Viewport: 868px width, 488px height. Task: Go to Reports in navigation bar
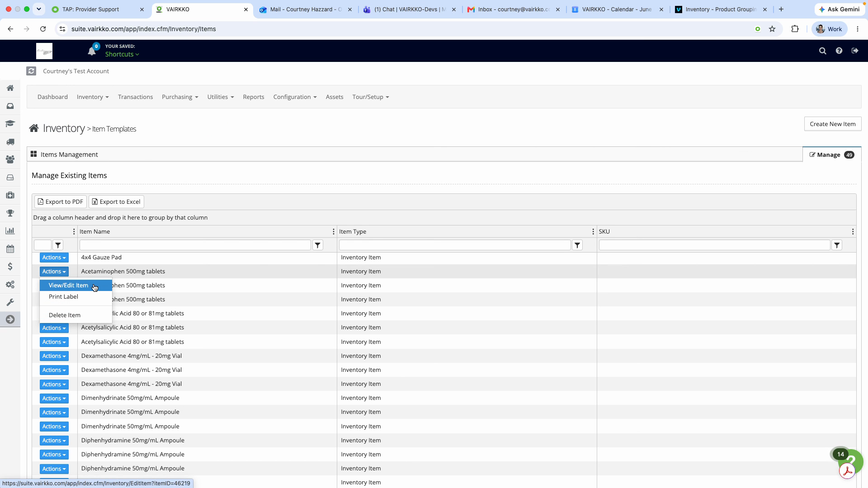[254, 97]
